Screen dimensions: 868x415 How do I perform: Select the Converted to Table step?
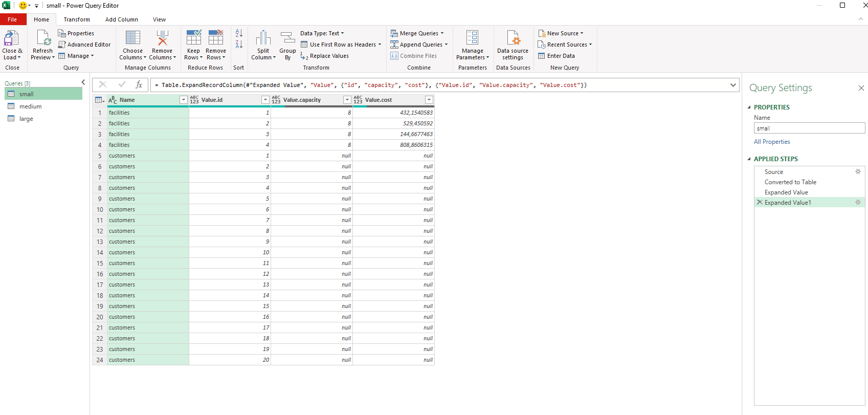pyautogui.click(x=809, y=182)
